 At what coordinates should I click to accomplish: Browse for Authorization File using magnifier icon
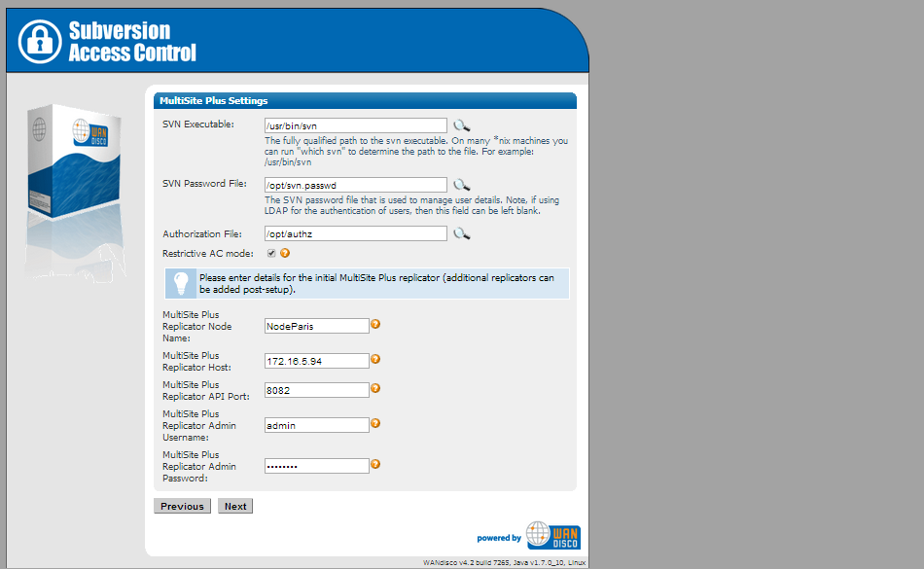coord(461,233)
